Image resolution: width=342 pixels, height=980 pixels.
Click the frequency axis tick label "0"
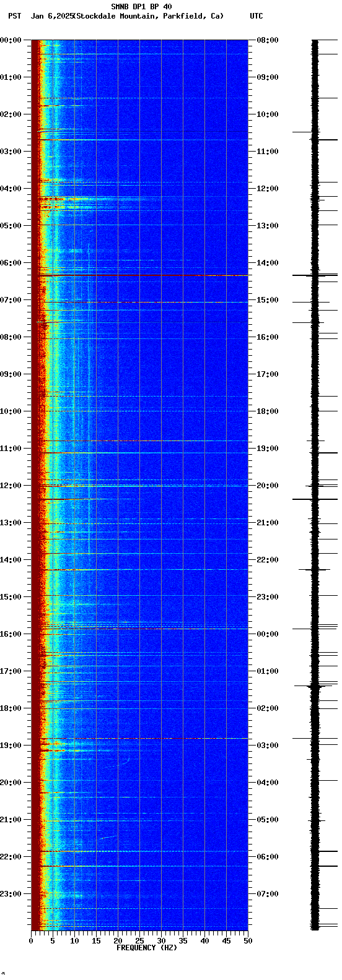[31, 941]
